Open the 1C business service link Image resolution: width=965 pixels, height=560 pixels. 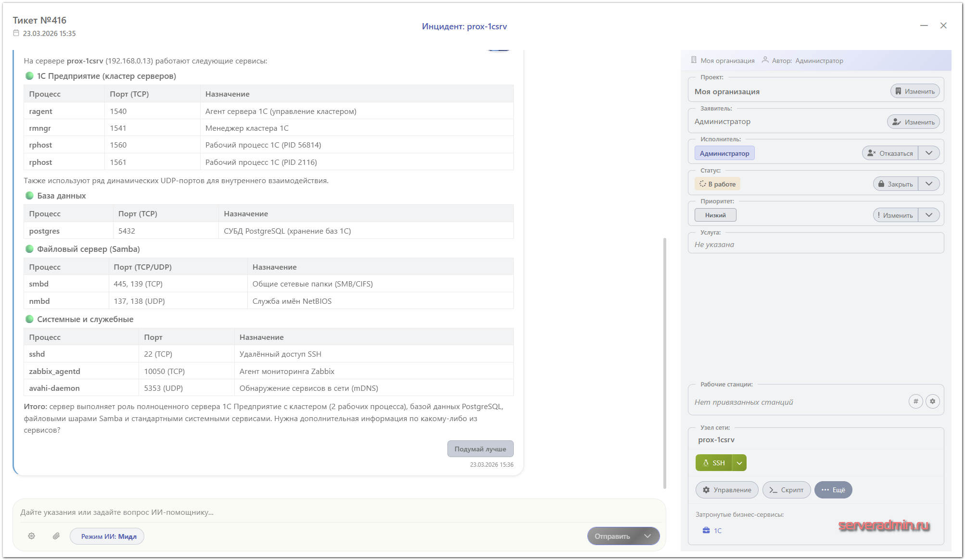(717, 531)
